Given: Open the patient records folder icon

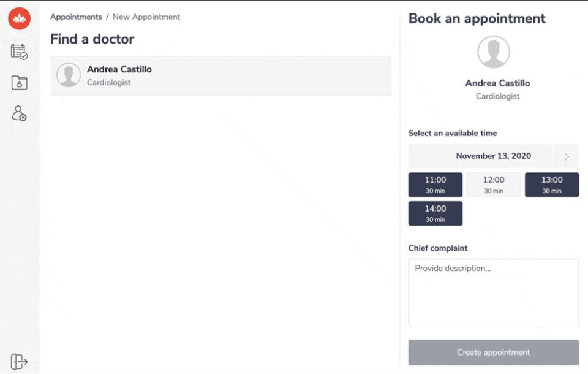Looking at the screenshot, I should 20,83.
